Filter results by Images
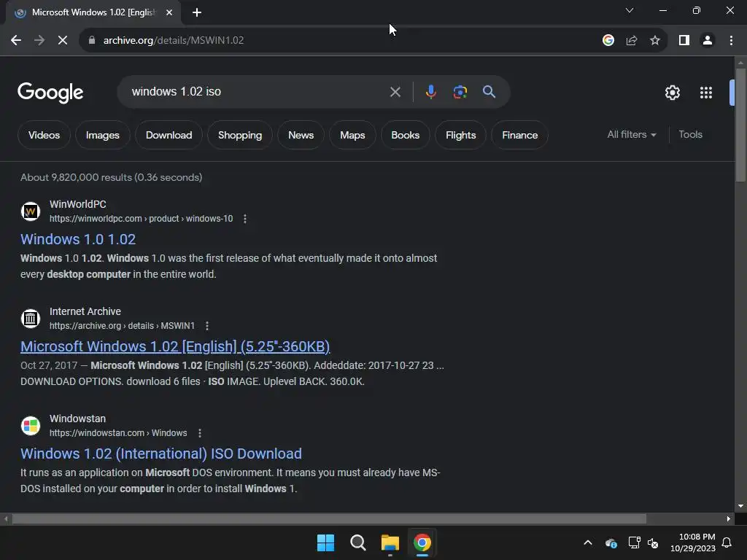Viewport: 747px width, 560px height. click(102, 135)
